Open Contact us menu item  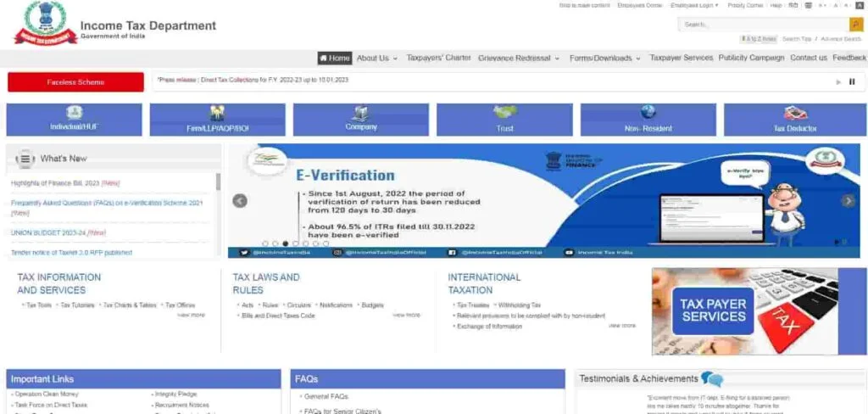[808, 58]
